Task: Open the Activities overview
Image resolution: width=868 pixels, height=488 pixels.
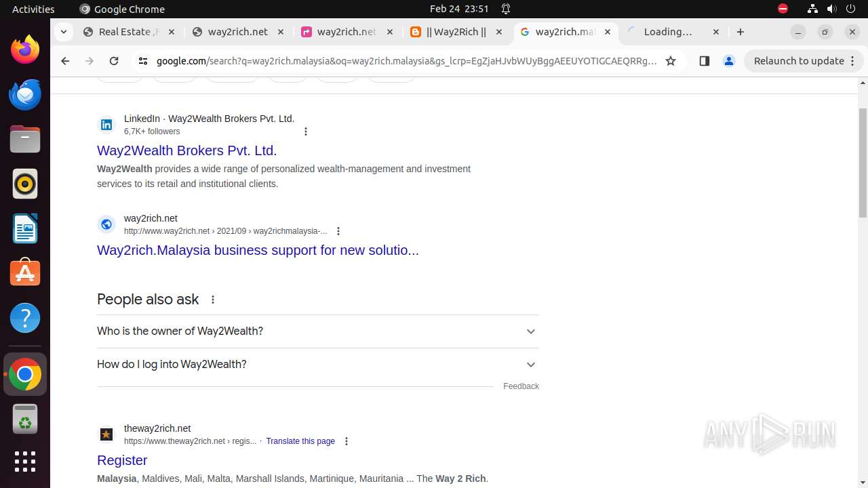Action: pos(33,9)
